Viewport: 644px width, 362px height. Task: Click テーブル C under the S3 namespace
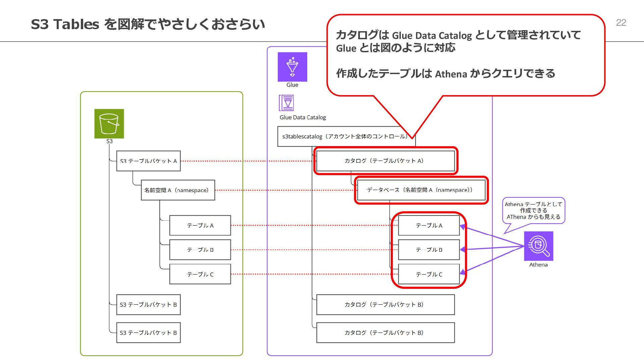[x=200, y=274]
